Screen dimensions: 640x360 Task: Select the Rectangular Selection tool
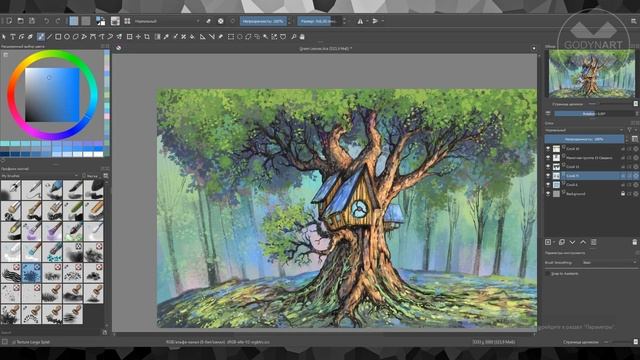231,37
